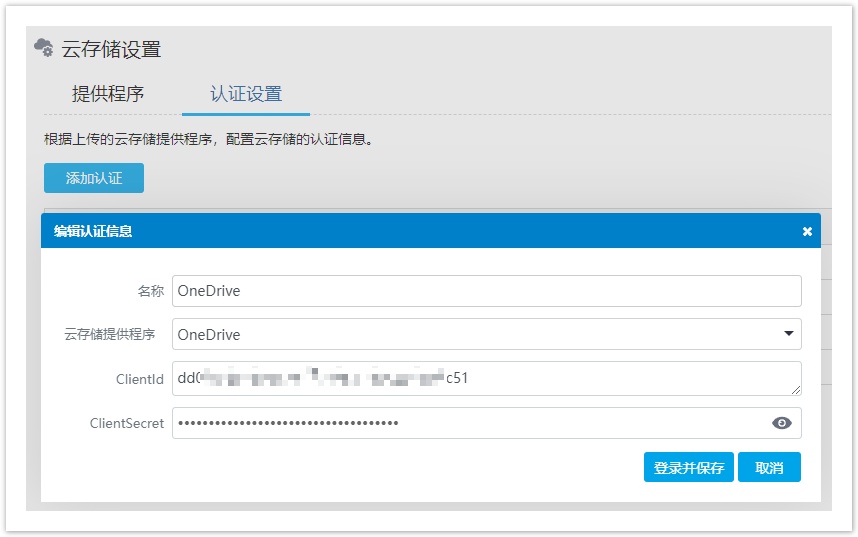Click the ClientId resize handle
This screenshot has width=858, height=537.
[x=796, y=390]
